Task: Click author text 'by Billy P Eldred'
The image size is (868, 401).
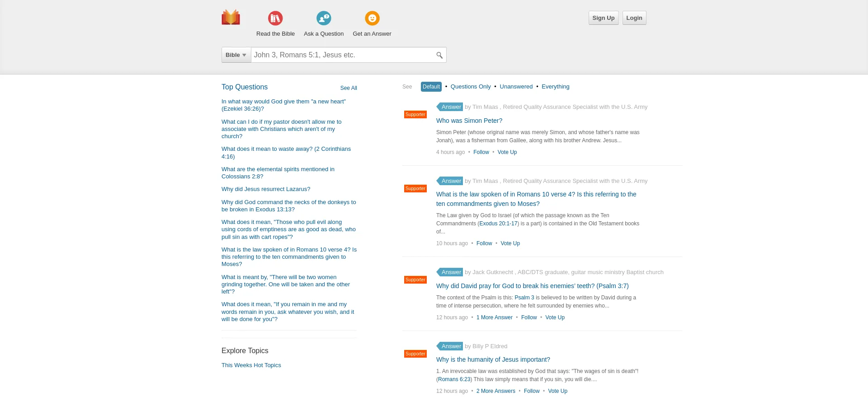Action: tap(486, 346)
